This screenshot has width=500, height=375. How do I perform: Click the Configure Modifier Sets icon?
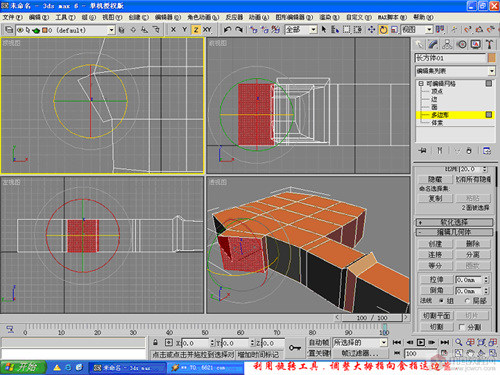(x=487, y=151)
